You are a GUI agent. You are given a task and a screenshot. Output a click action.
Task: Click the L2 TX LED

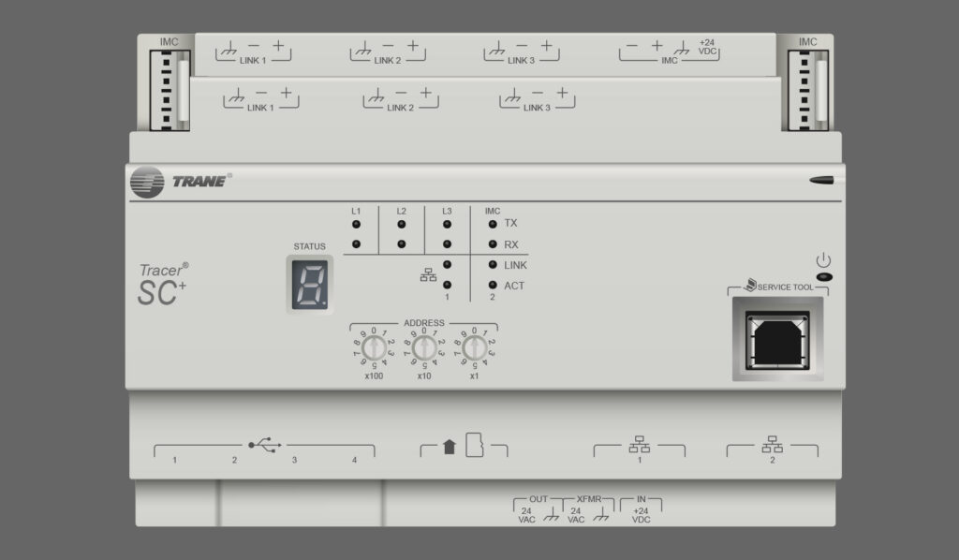point(401,225)
